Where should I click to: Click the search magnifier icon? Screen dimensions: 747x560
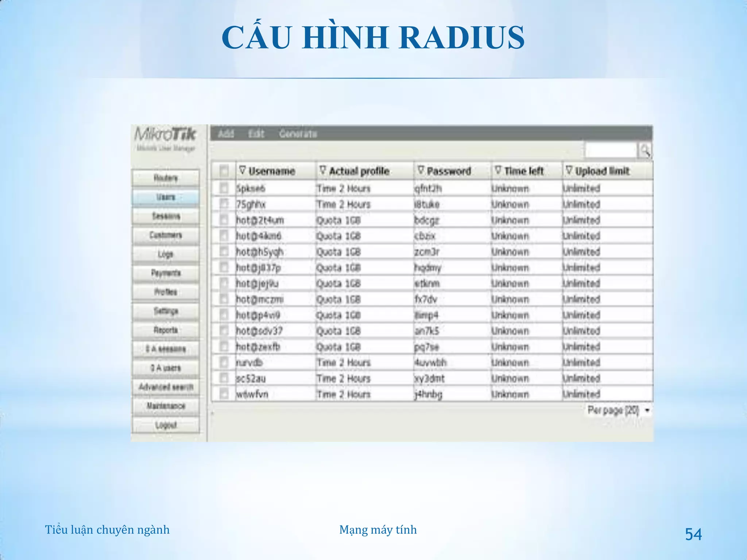click(645, 150)
